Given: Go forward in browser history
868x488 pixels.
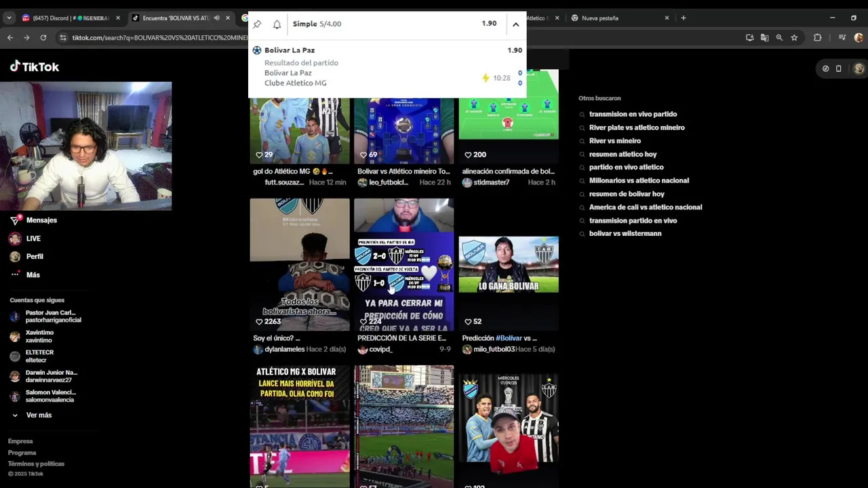Looking at the screenshot, I should (x=26, y=37).
